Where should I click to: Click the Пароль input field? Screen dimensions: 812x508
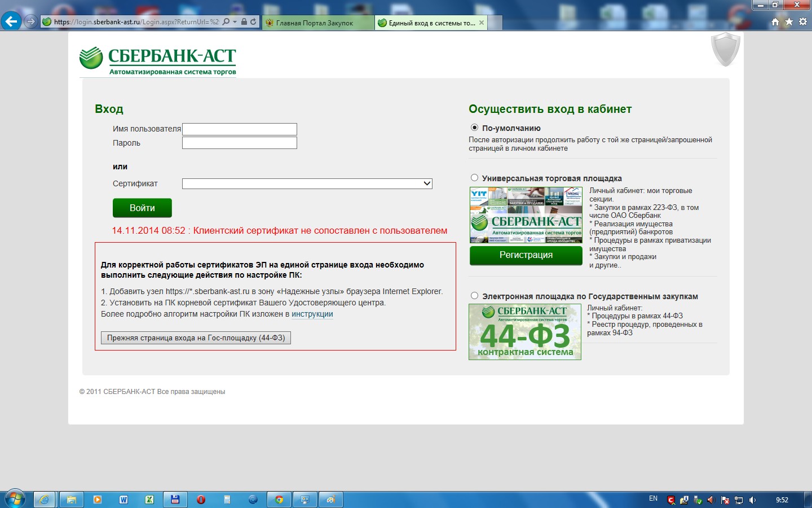(x=240, y=143)
